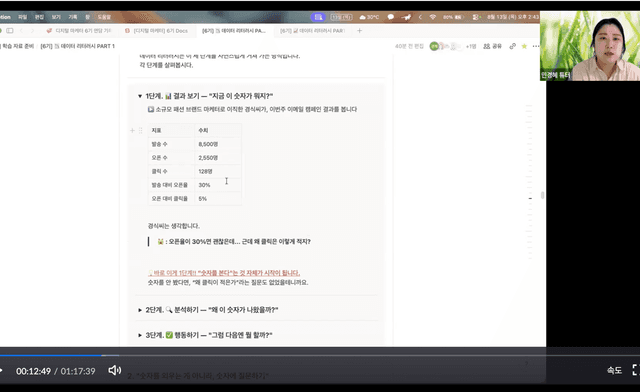Open the 파일 menu
The image size is (640, 392).
click(22, 17)
